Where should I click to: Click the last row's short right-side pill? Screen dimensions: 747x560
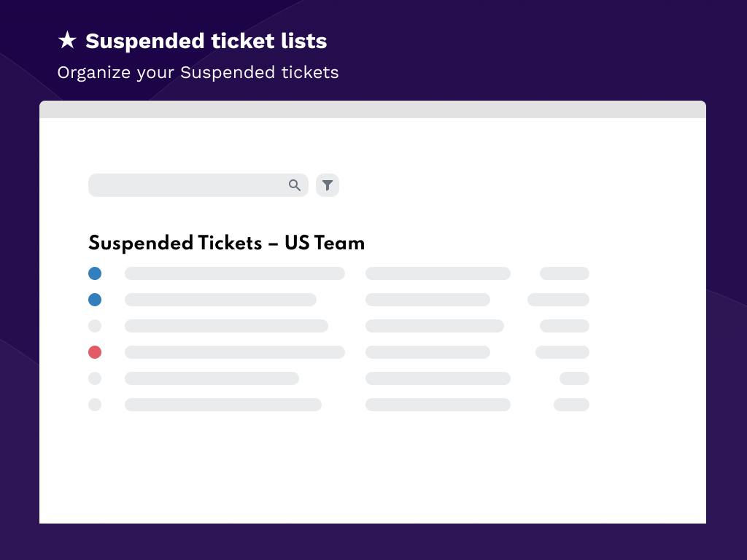571,405
